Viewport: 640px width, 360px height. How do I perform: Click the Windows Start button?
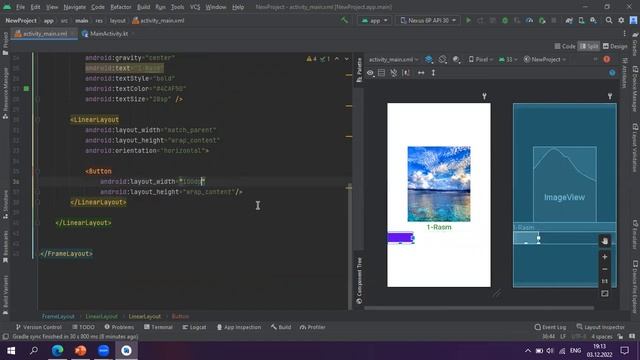[11, 350]
